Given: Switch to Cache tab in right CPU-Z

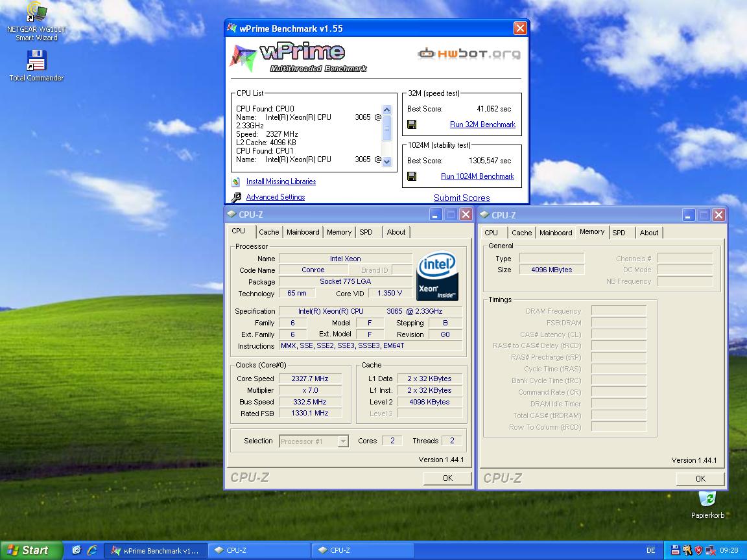Looking at the screenshot, I should pyautogui.click(x=521, y=233).
